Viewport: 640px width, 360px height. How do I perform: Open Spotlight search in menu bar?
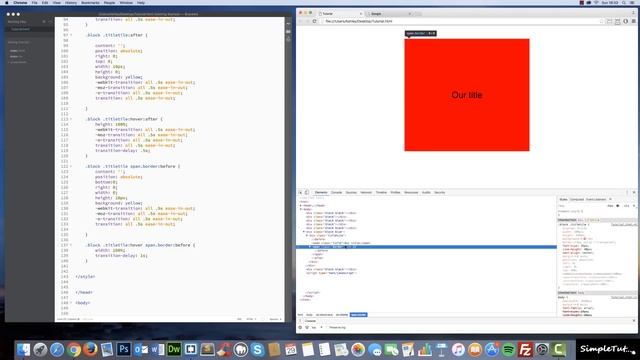pyautogui.click(x=624, y=2)
